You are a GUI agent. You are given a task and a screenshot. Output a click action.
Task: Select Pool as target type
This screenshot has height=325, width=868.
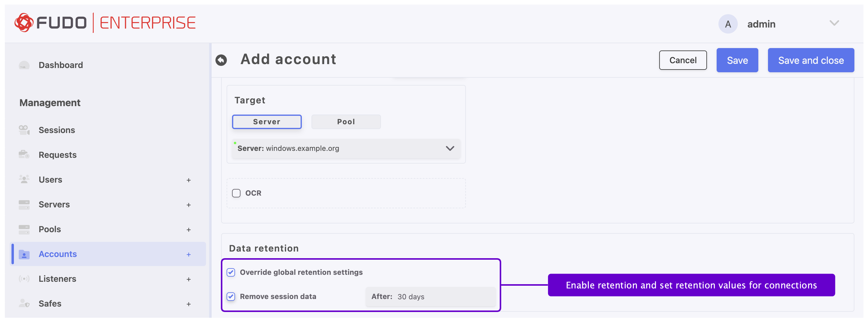[x=346, y=122]
